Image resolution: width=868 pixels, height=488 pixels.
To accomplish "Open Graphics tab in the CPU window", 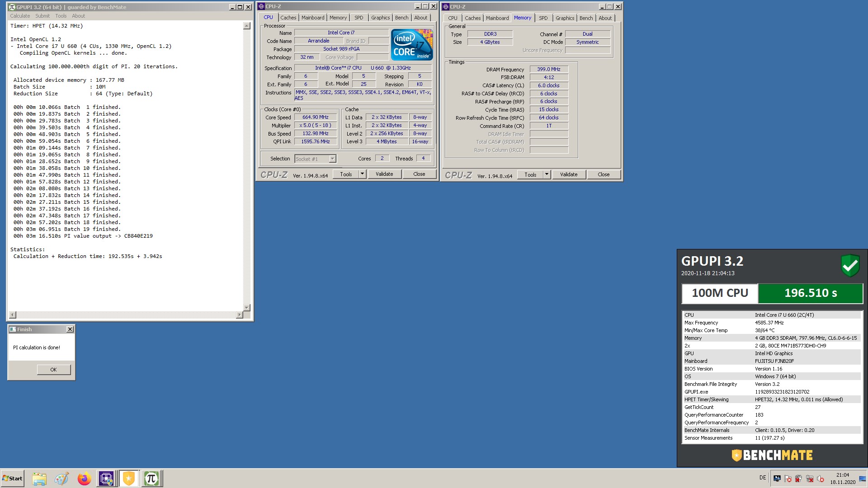I will click(380, 18).
